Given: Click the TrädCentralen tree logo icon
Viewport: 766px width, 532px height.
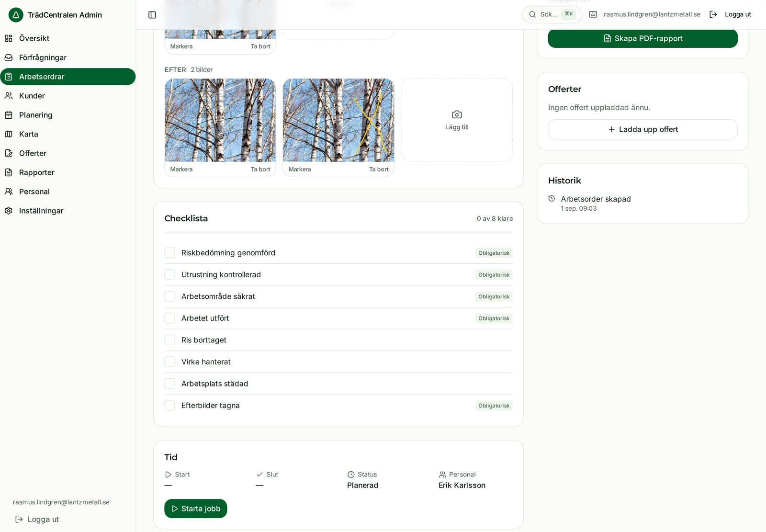Looking at the screenshot, I should (16, 15).
